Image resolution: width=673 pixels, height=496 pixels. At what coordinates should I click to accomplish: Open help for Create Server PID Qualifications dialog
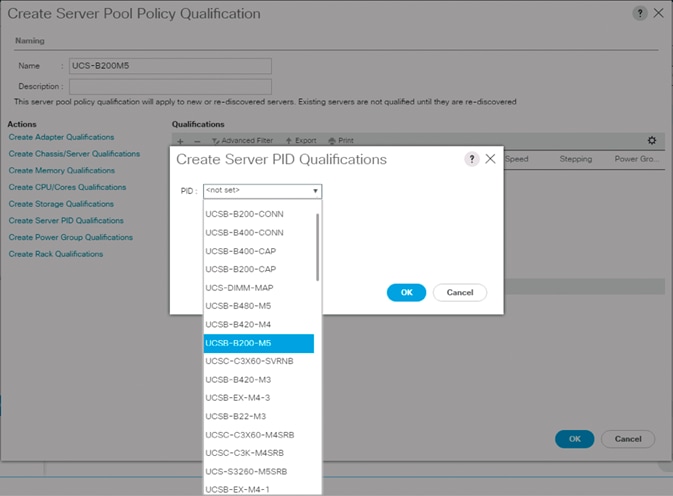click(472, 159)
